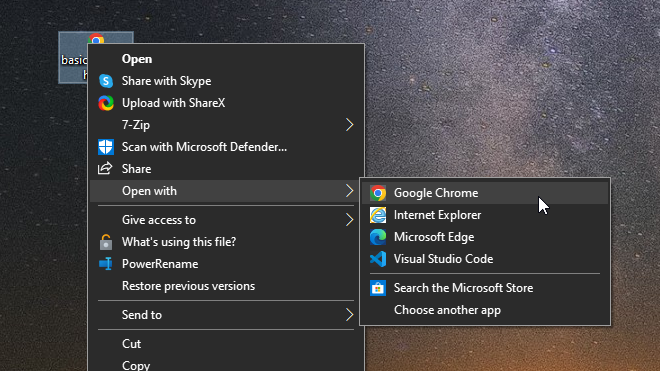Expand the 7-Zip submenu arrow
The height and width of the screenshot is (371, 660).
tap(349, 125)
